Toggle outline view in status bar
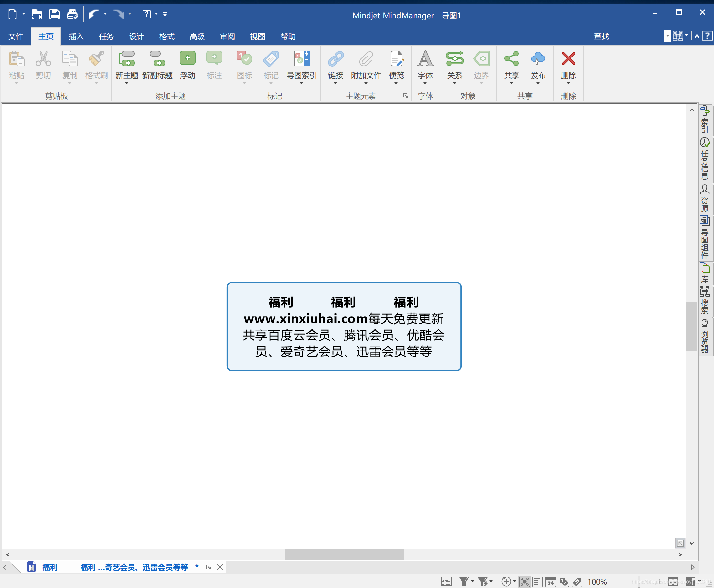 pos(537,581)
